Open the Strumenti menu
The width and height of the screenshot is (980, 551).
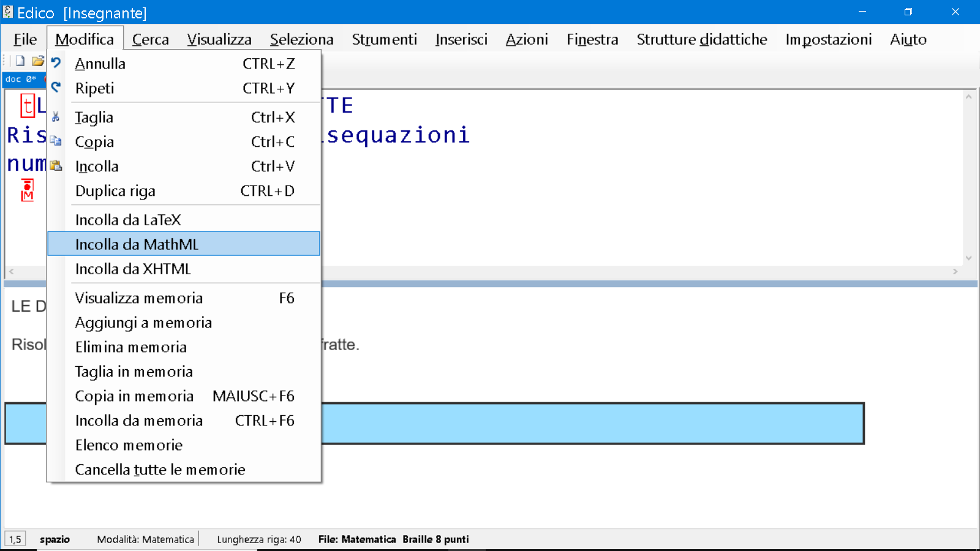384,39
